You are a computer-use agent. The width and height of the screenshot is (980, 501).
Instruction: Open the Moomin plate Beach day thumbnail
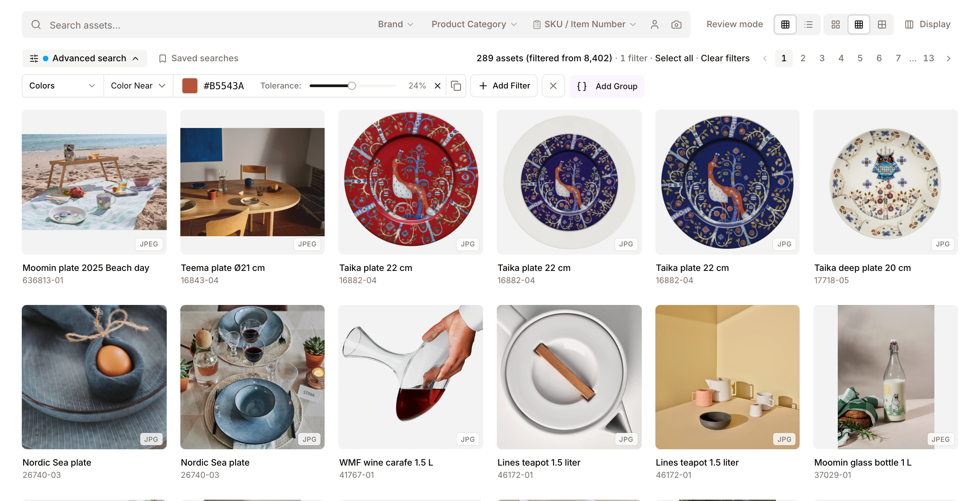[94, 182]
